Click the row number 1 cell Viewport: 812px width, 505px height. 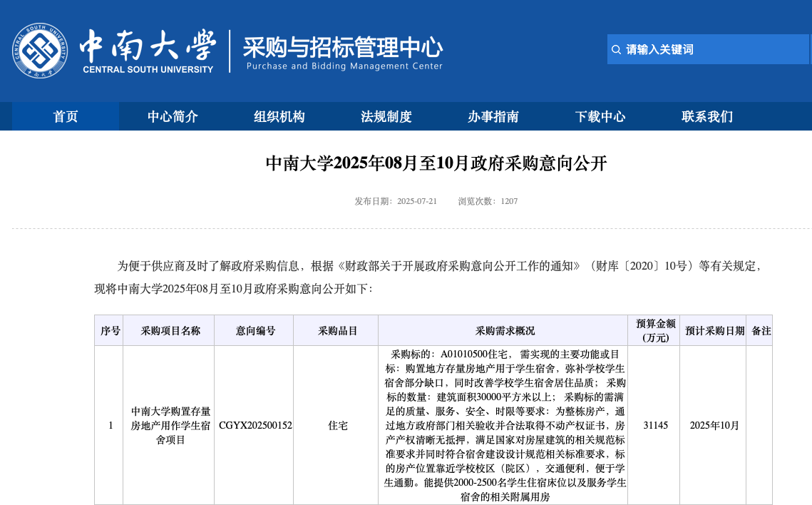click(111, 425)
